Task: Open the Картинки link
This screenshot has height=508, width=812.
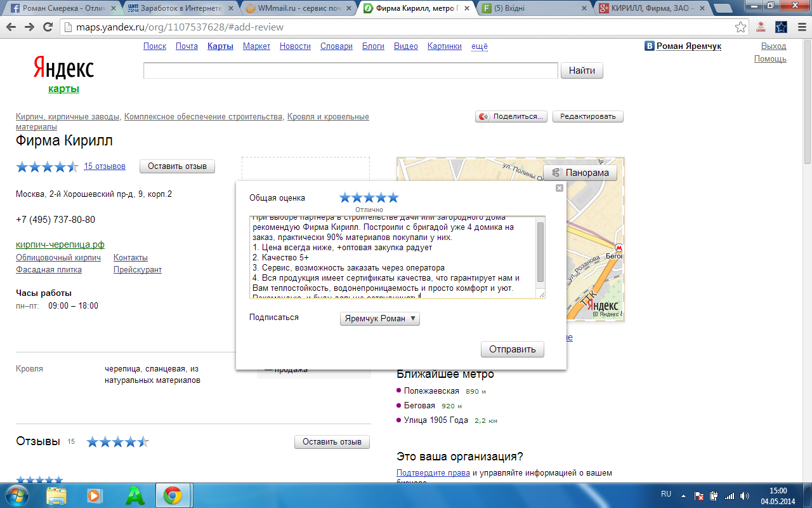Action: coord(445,46)
